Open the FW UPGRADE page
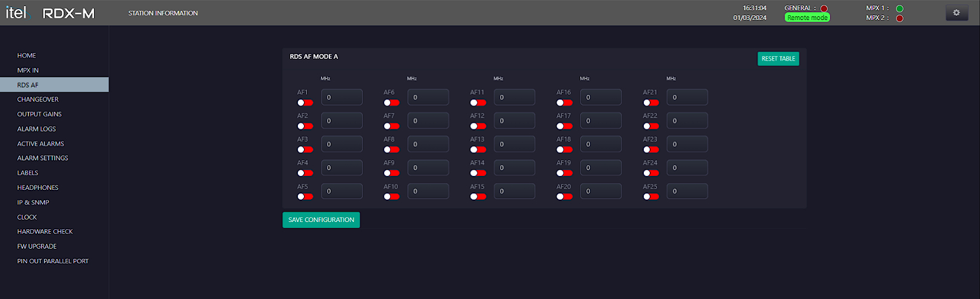The width and height of the screenshot is (980, 299). (37, 246)
